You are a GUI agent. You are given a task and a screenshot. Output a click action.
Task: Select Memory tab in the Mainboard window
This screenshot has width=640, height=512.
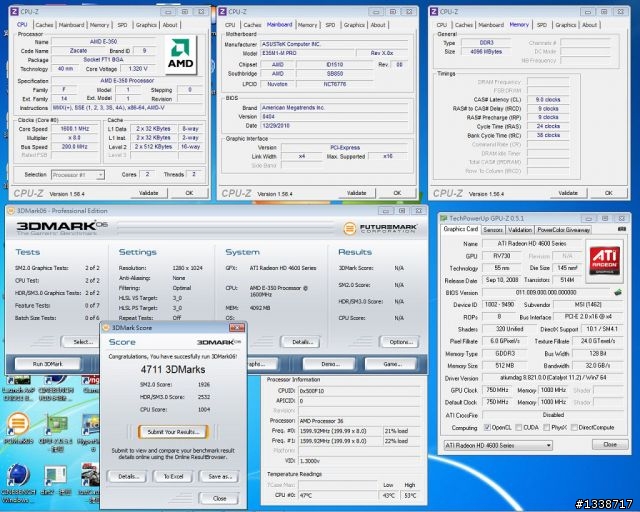coord(307,25)
